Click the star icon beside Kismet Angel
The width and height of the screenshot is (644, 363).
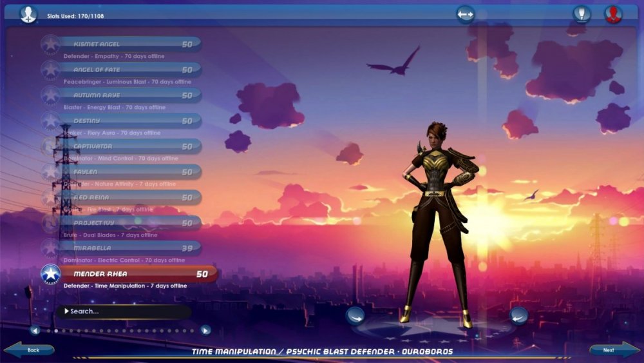50,44
